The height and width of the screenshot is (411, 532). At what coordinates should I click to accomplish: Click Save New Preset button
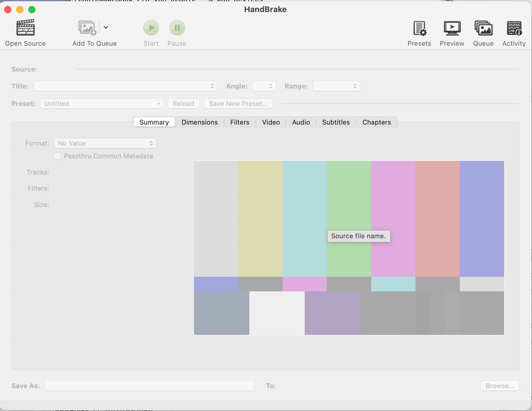click(238, 104)
